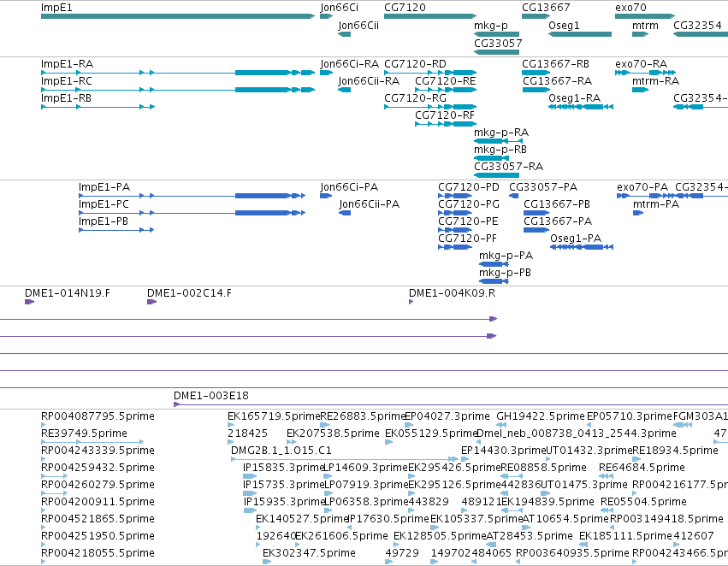Select protein ImpE1-PC
The height and width of the screenshot is (566, 728).
192,213
